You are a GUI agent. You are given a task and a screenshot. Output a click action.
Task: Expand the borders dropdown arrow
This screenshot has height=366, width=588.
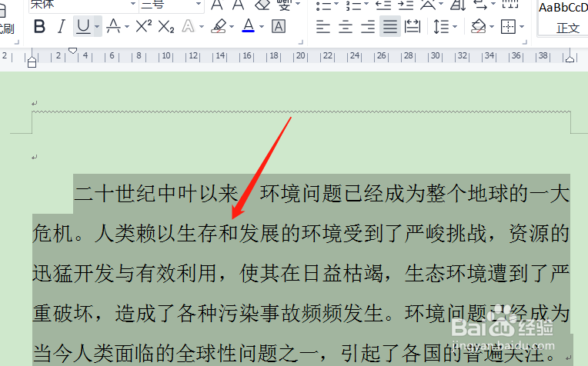[522, 27]
